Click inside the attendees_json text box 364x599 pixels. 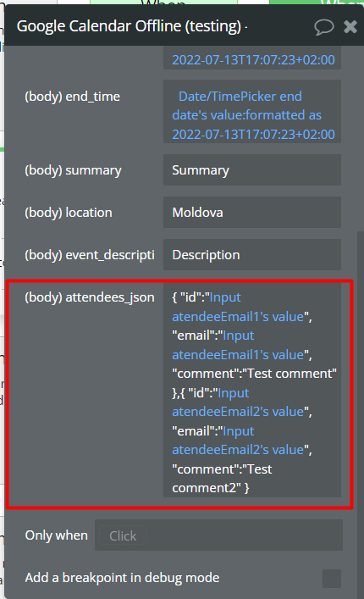click(x=252, y=390)
